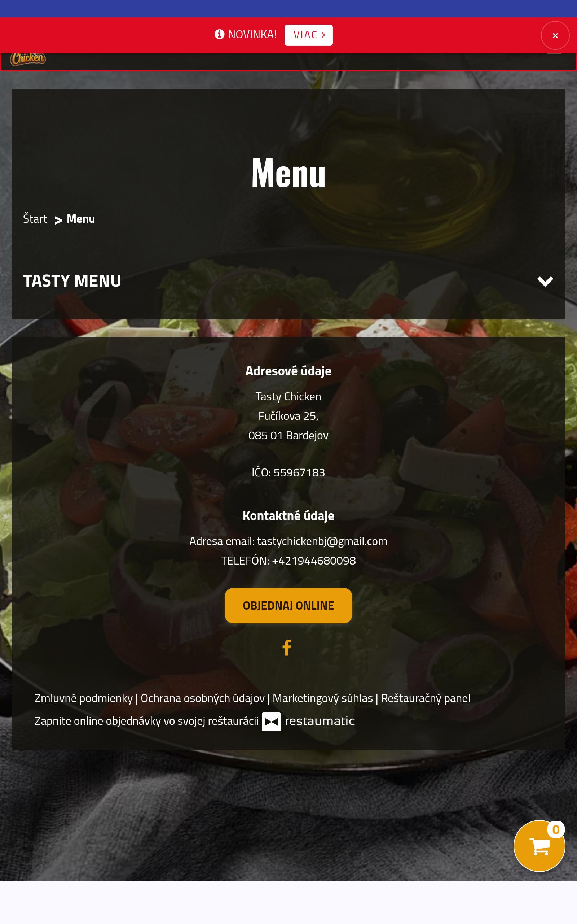Click the tastychickenbj@gmail.com email address
Viewport: 577px width, 924px height.
322,541
